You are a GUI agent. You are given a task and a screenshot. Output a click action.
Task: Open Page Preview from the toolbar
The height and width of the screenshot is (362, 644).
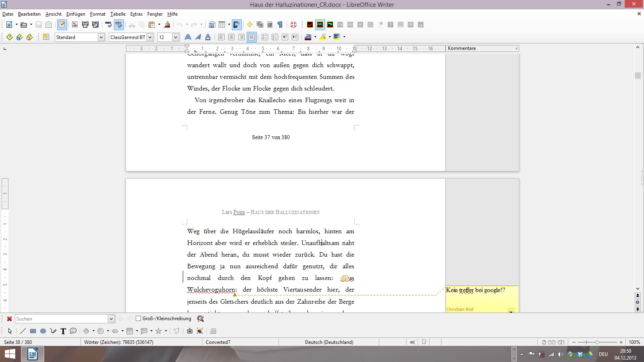click(x=95, y=25)
